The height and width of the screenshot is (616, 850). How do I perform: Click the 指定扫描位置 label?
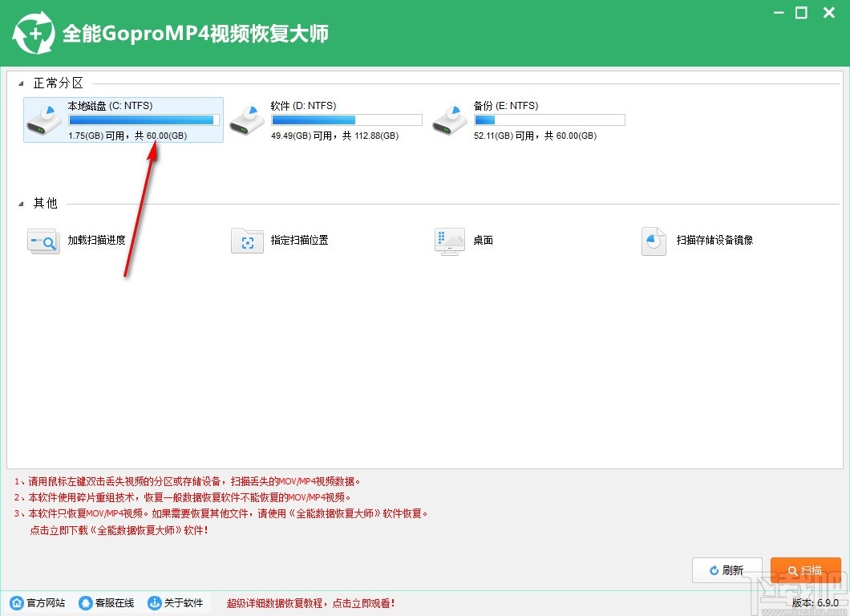pos(299,240)
